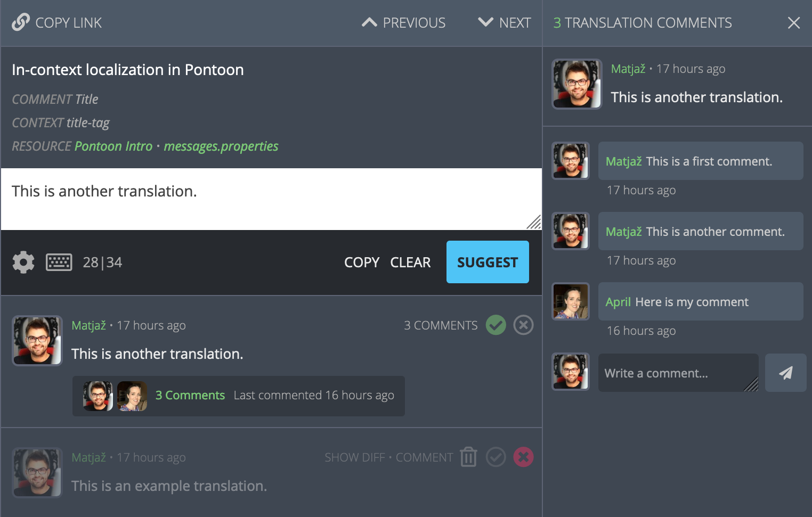The height and width of the screenshot is (517, 812).
Task: Click the copy link chain icon
Action: click(21, 22)
